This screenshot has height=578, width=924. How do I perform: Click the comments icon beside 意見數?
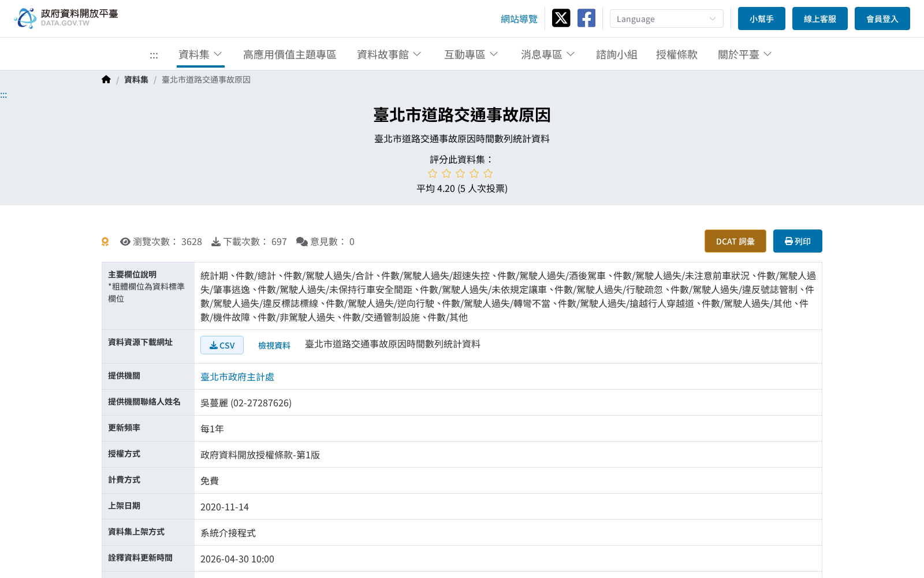tap(301, 242)
